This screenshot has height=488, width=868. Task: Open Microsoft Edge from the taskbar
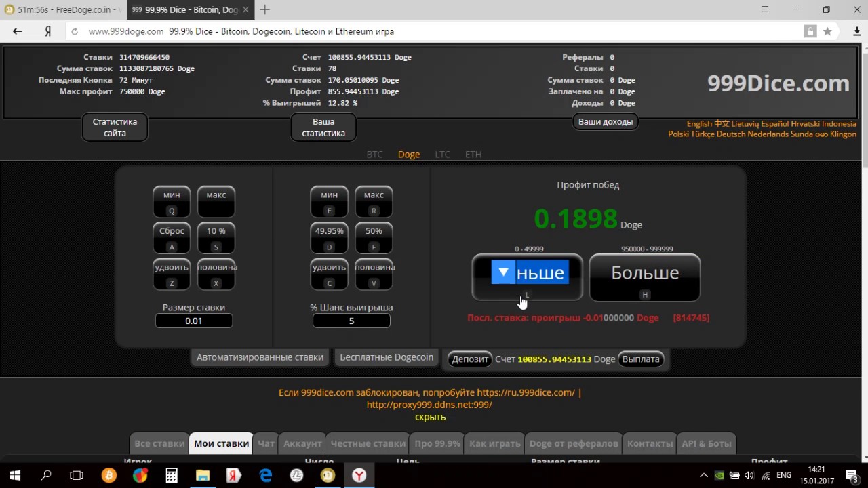(x=265, y=476)
